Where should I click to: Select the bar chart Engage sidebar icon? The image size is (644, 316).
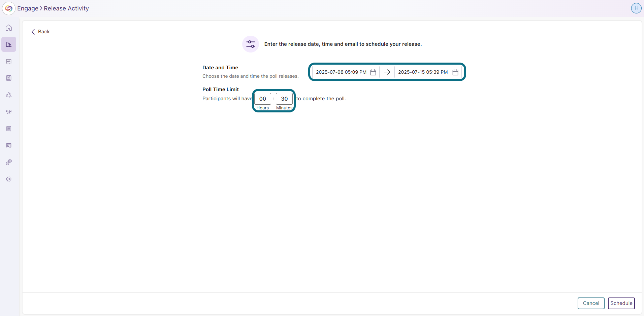(x=9, y=44)
